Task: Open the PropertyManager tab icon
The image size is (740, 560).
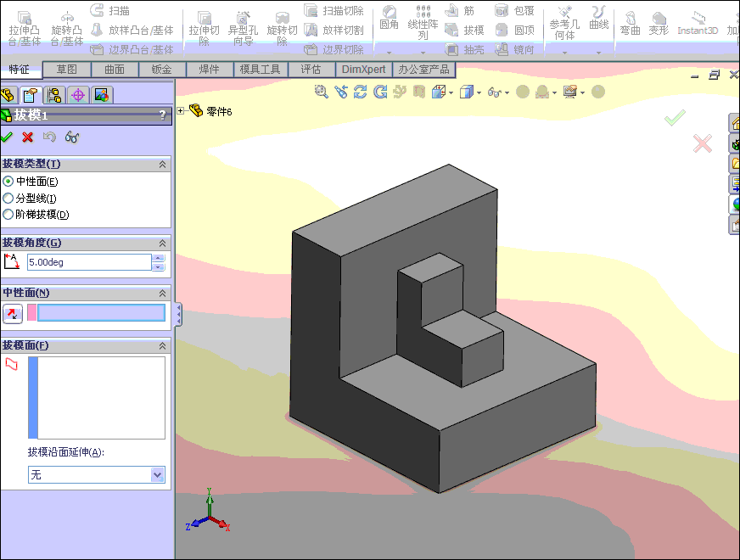Action: tap(31, 95)
